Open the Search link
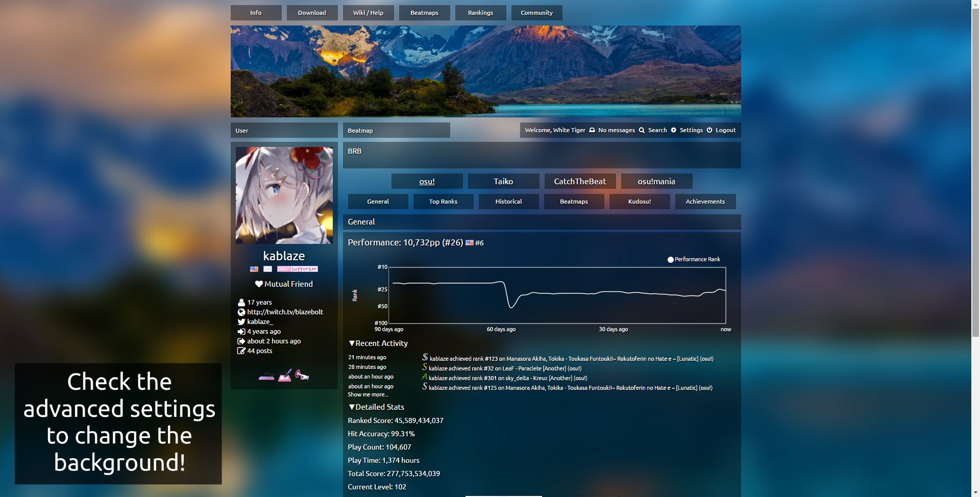 657,130
